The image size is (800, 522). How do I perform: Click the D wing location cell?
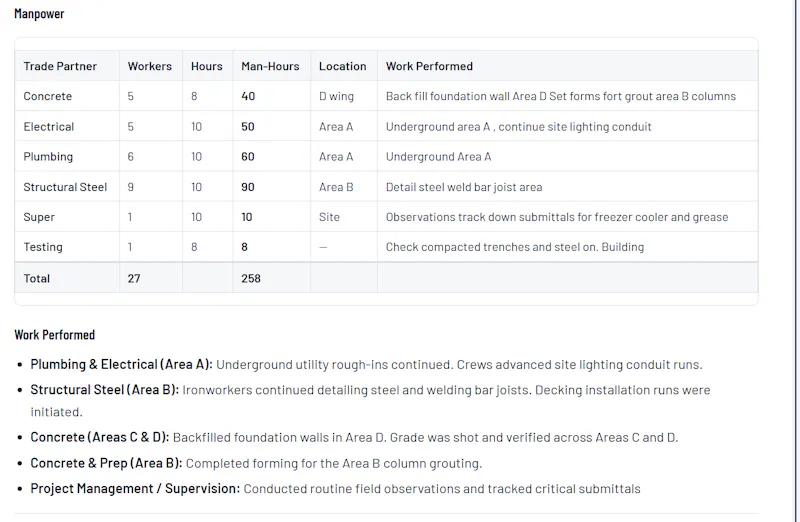(336, 96)
